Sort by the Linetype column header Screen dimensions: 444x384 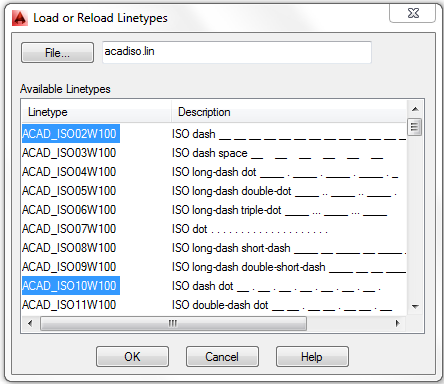point(96,112)
